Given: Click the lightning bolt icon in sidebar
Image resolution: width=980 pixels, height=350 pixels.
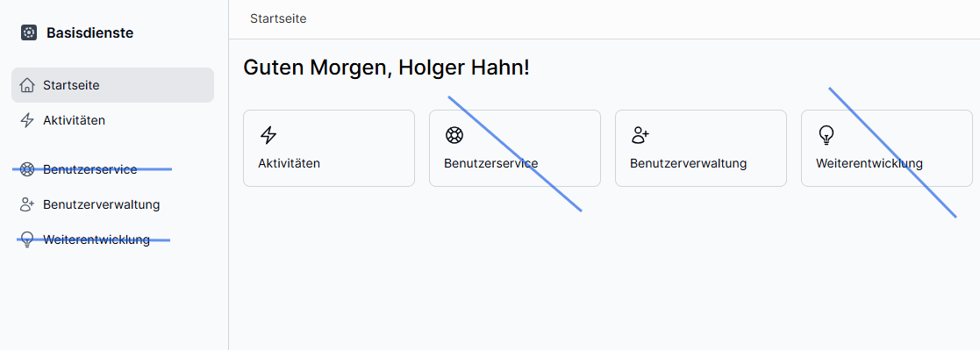Looking at the screenshot, I should 27,120.
